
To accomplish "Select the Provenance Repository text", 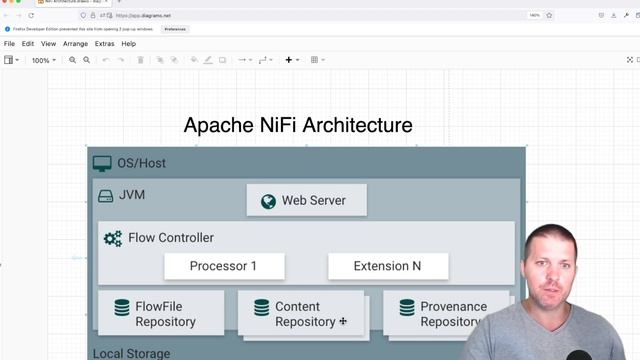I will coord(453,314).
